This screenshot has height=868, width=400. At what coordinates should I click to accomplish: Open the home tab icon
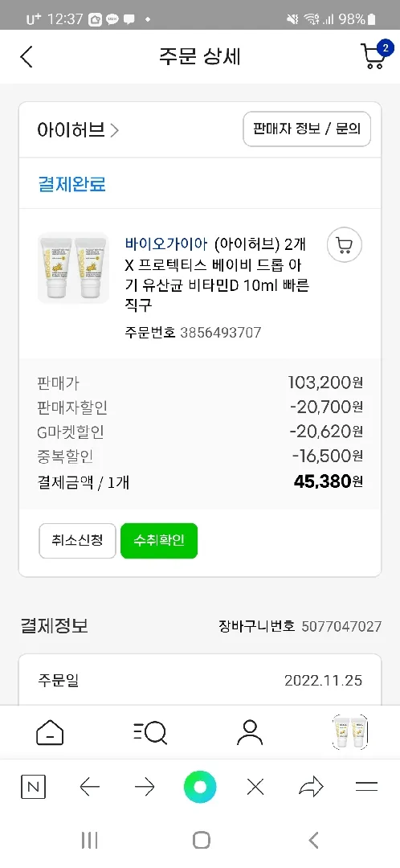50,733
